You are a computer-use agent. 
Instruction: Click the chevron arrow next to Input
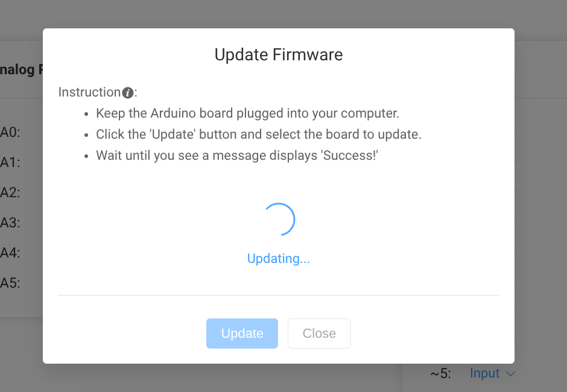tap(510, 374)
